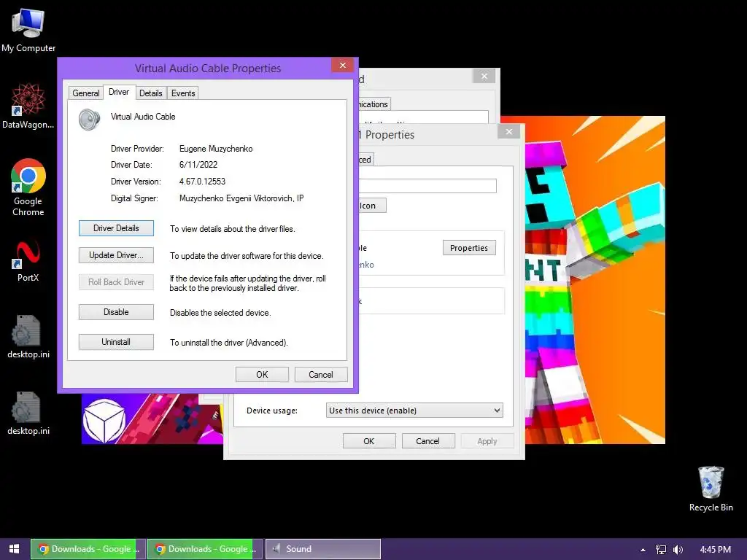Click Properties button in the background dialog
The image size is (747, 560).
point(469,248)
